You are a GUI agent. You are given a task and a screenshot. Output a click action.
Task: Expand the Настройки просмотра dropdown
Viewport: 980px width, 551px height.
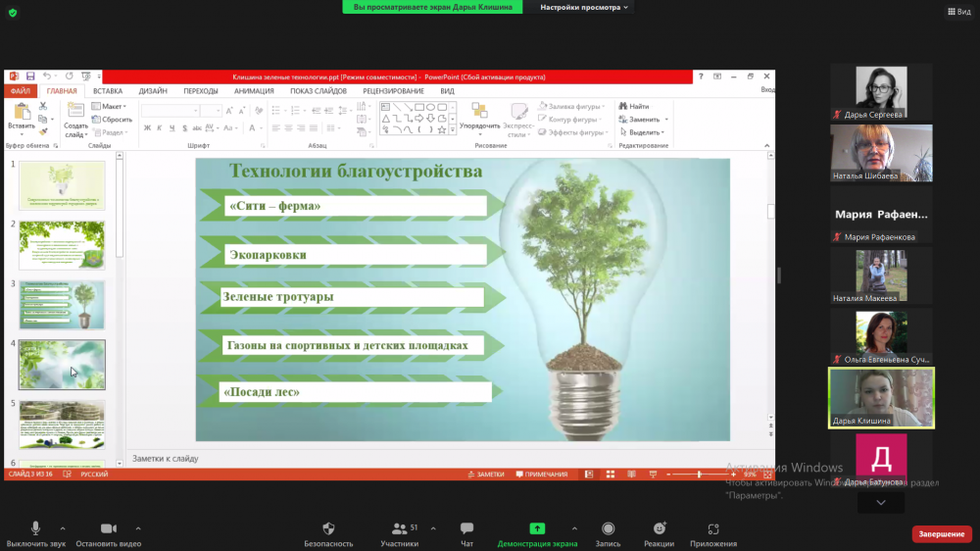[x=585, y=7]
